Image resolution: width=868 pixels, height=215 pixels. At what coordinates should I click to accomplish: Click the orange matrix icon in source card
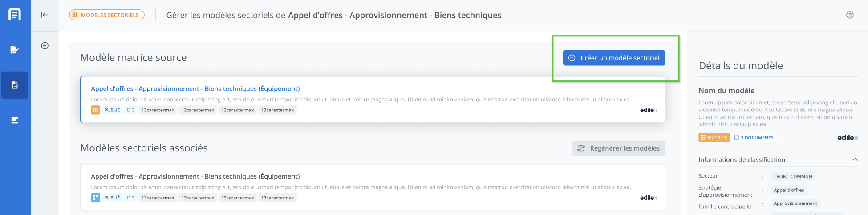[95, 110]
